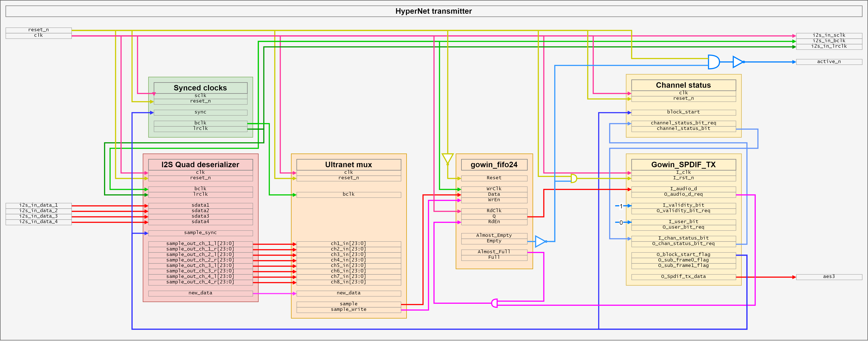
Task: Click the sample_write port in Ultranet mux
Action: tap(349, 310)
